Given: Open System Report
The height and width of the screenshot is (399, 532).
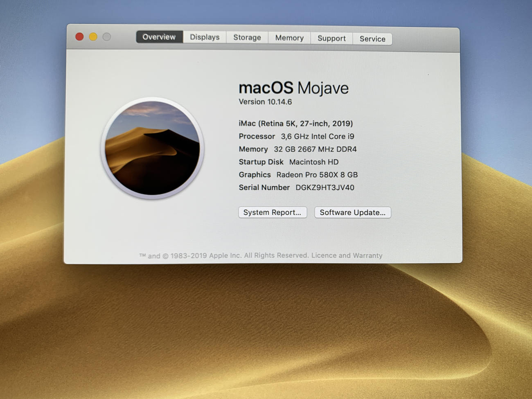Looking at the screenshot, I should 273,212.
